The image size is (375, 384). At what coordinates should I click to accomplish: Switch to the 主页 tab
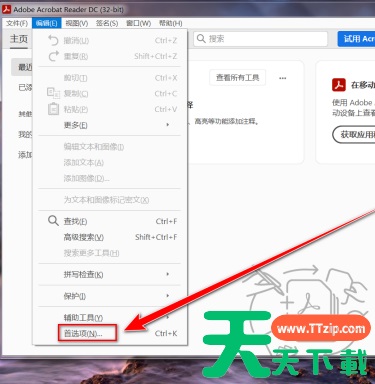pyautogui.click(x=19, y=39)
